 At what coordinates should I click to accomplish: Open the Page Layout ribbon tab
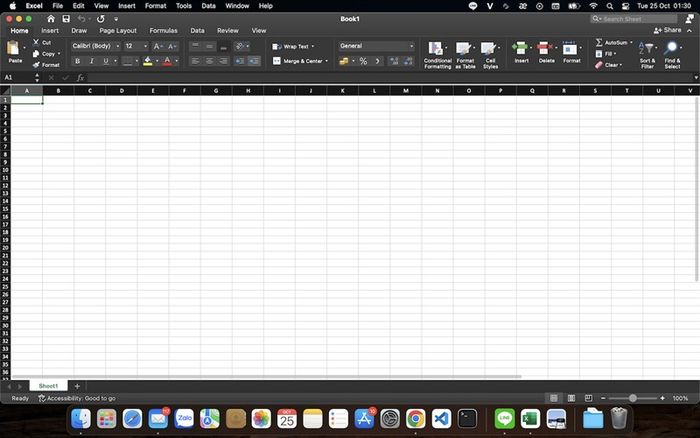click(118, 31)
